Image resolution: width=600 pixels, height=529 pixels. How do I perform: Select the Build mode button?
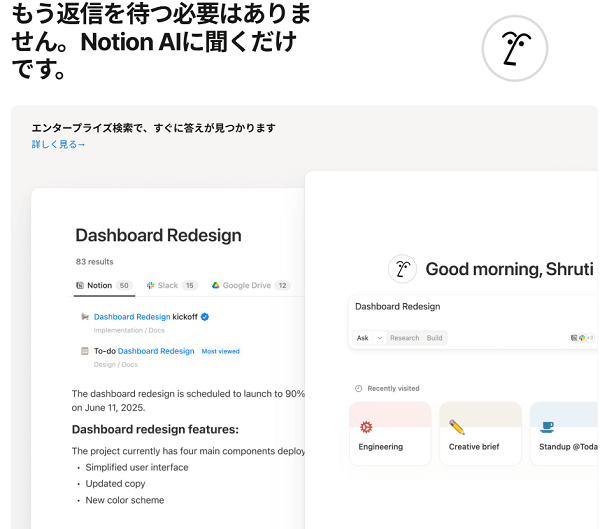[435, 338]
